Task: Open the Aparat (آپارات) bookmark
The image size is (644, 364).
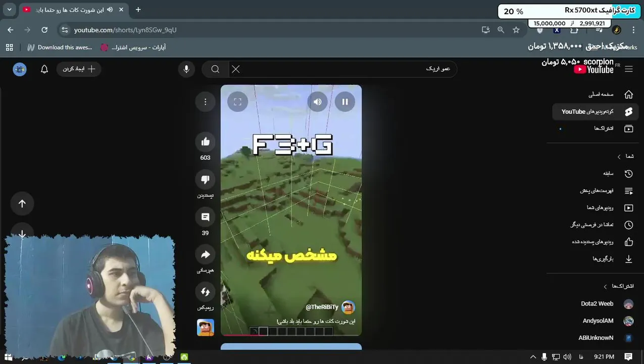Action: pyautogui.click(x=133, y=47)
